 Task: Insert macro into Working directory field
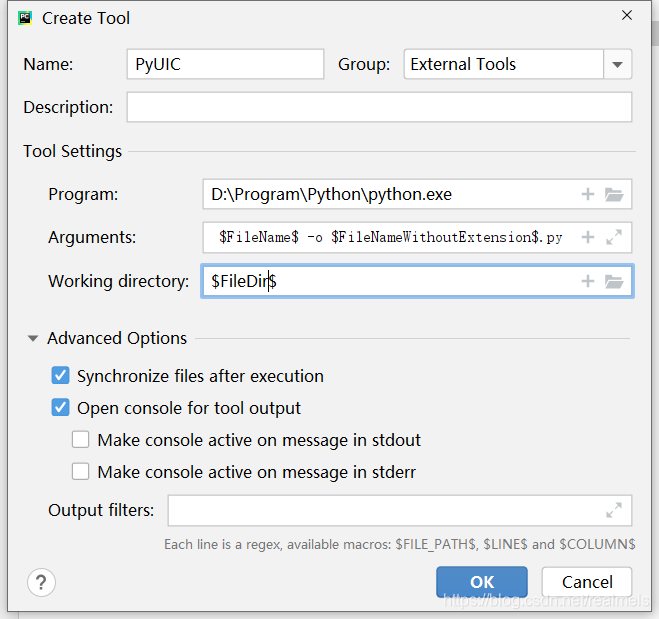coord(588,281)
